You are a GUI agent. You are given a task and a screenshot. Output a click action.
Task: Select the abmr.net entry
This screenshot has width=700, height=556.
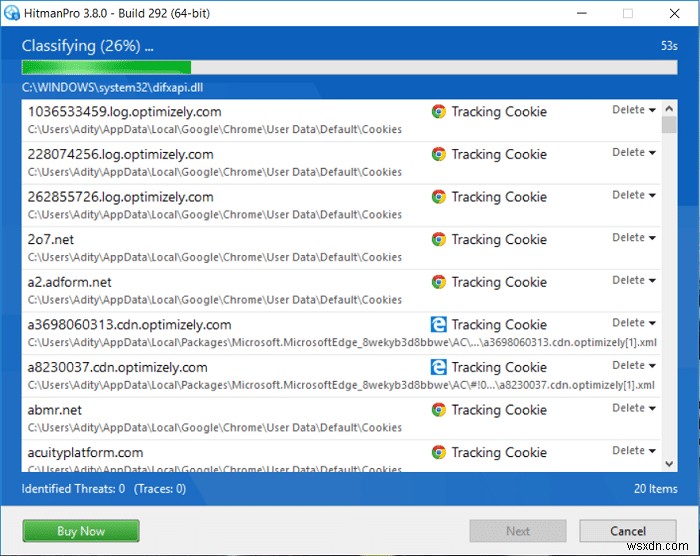click(x=341, y=419)
